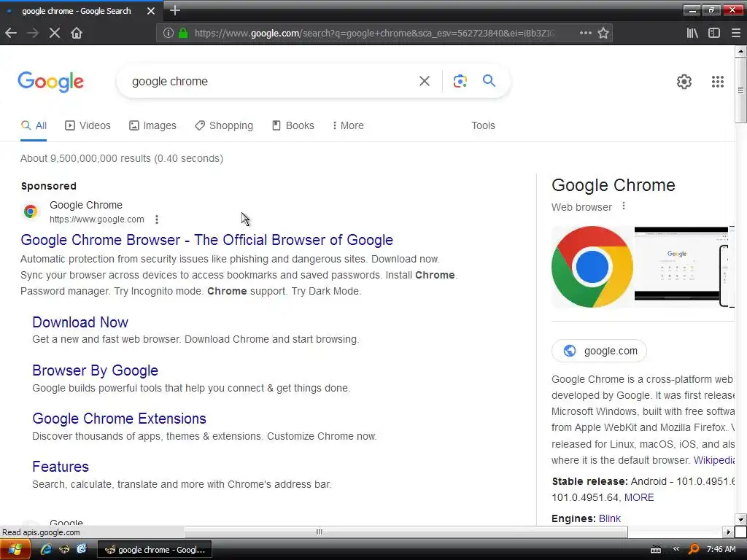Click the orange magnifier tray icon

[694, 550]
